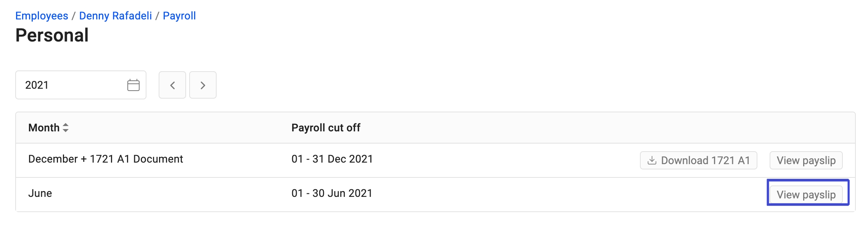
Task: View payslip for December
Action: tap(806, 160)
